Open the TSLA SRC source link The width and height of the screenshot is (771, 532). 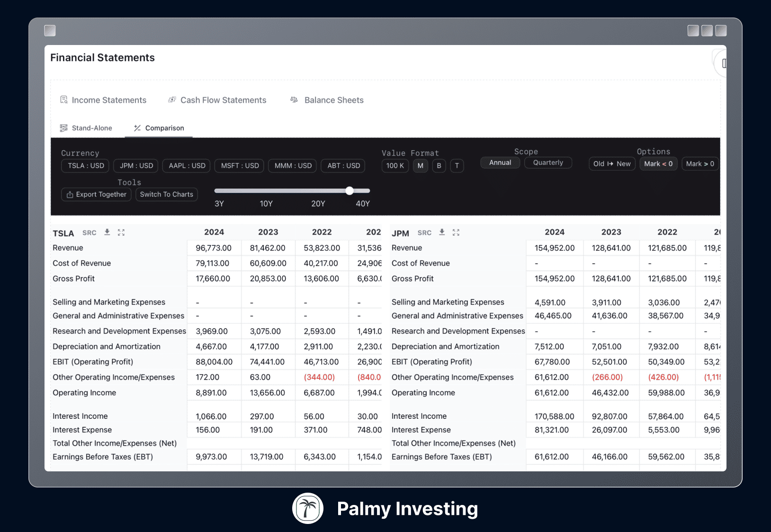[x=89, y=233]
